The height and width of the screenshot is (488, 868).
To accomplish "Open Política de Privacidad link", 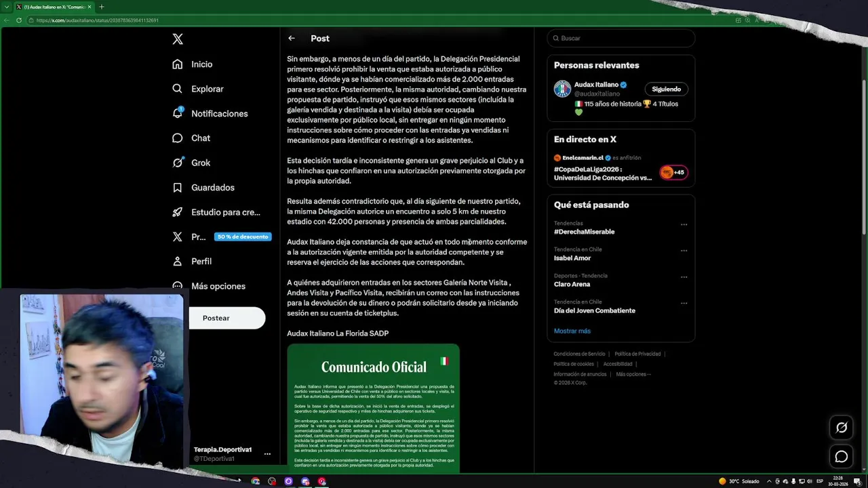I will point(637,354).
